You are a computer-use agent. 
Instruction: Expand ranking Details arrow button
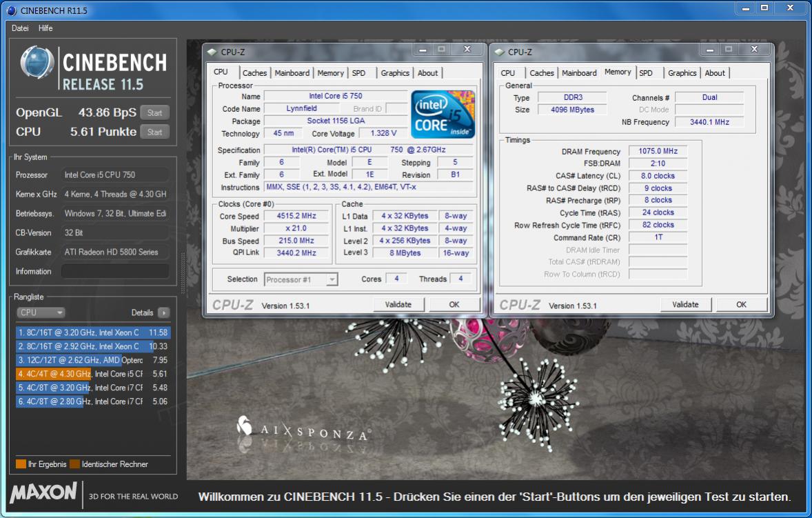point(163,312)
